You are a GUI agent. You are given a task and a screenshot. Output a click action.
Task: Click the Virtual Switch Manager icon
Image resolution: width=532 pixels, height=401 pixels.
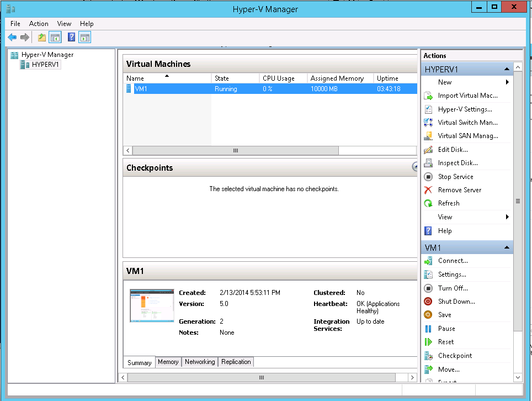point(428,123)
